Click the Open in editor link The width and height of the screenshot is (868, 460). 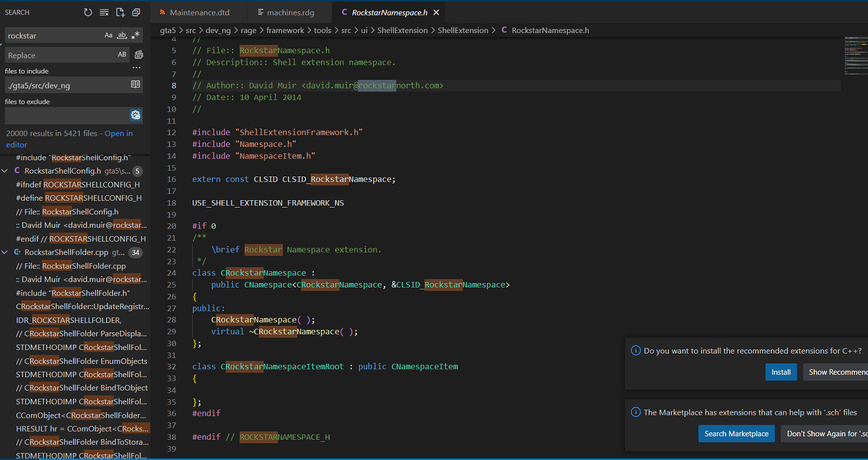point(118,134)
